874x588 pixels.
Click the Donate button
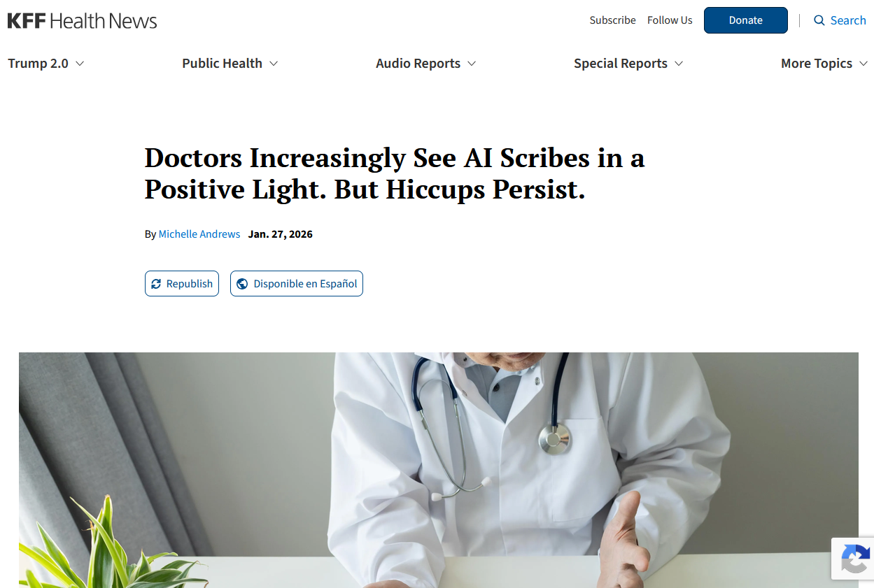tap(746, 20)
